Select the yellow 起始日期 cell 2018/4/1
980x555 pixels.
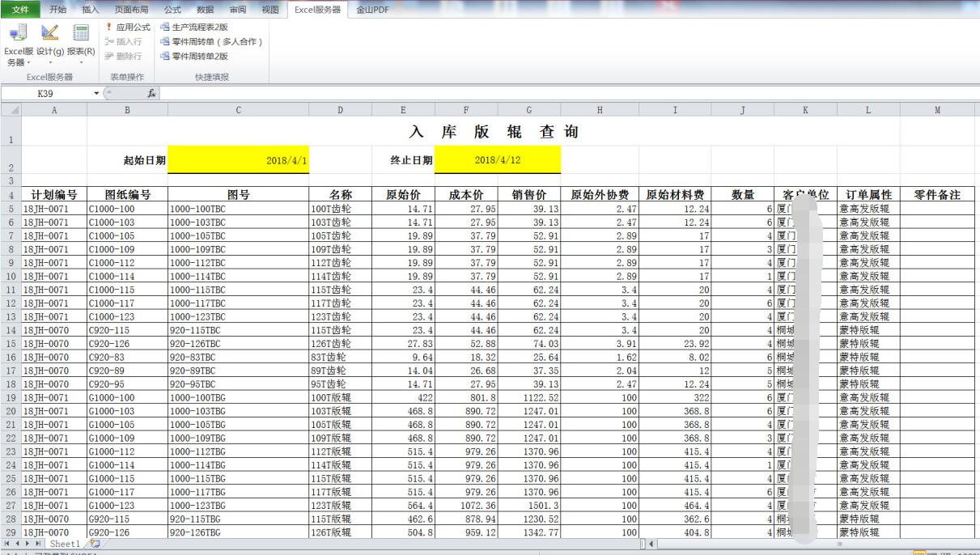coord(238,160)
